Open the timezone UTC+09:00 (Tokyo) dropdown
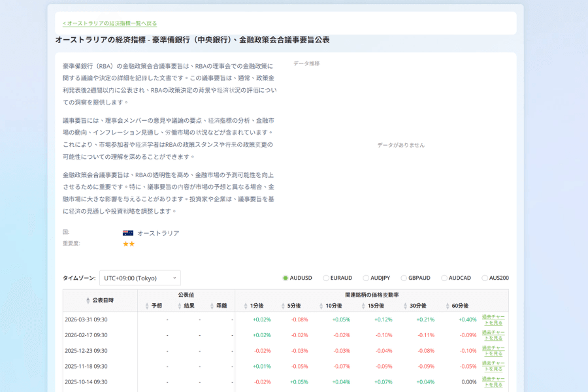 coord(140,278)
